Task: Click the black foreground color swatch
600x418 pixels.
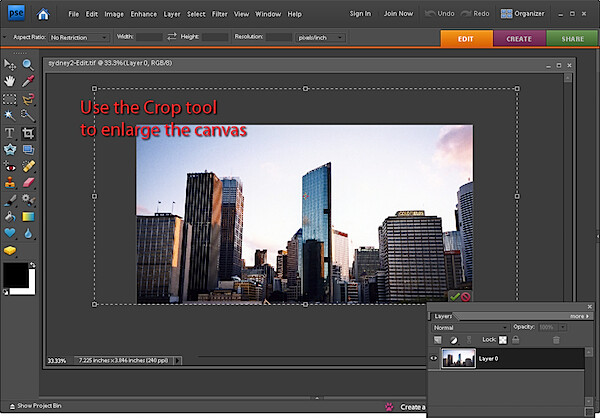Action: 15,275
